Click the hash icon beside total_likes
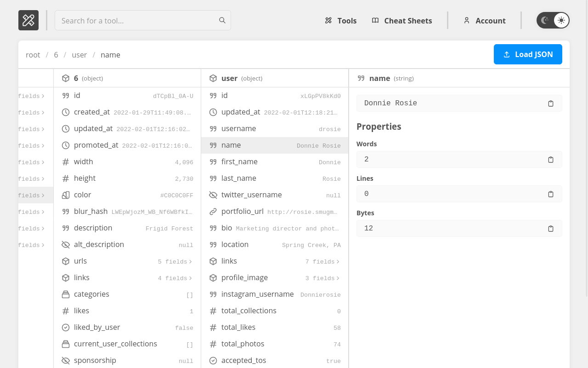This screenshot has height=368, width=588. [213, 327]
